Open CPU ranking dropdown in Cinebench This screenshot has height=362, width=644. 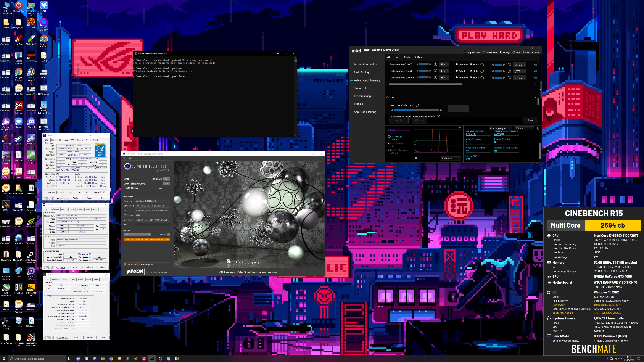click(x=137, y=235)
